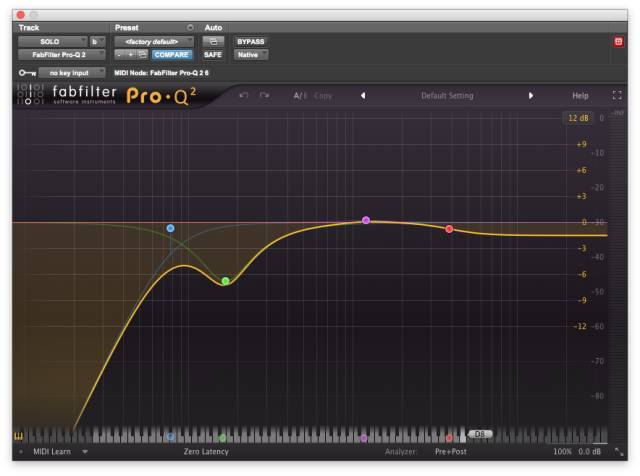Toggle the MIDI Learn button

pos(51,452)
